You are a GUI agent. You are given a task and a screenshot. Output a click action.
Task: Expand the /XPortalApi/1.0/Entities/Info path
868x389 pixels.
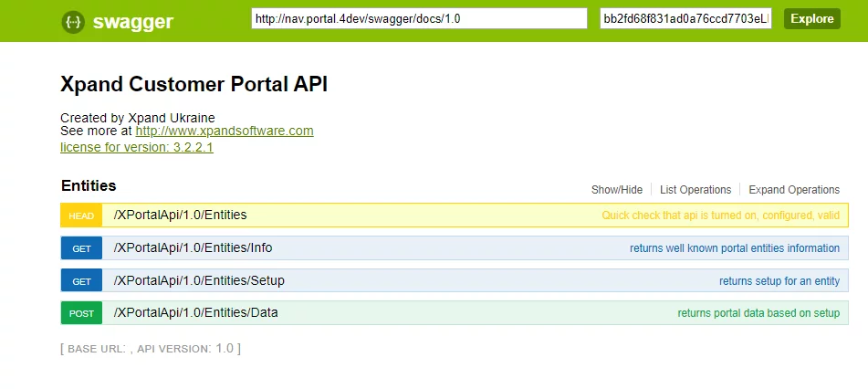coord(193,248)
